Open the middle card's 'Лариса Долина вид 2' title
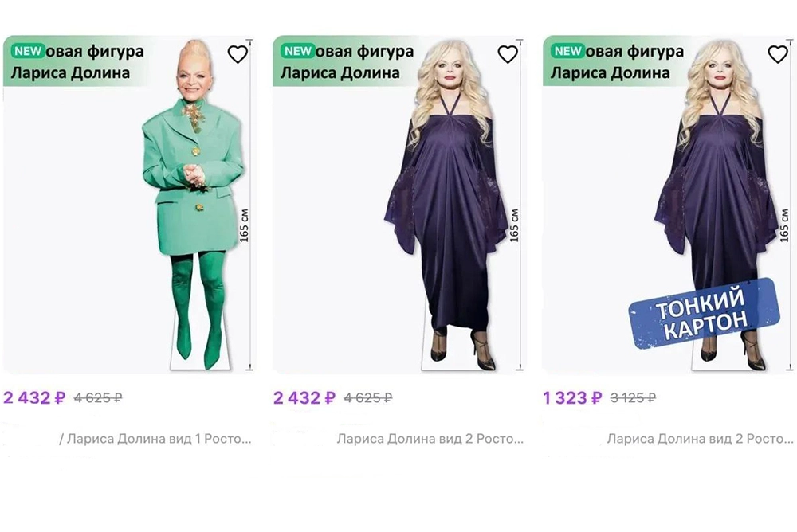The height and width of the screenshot is (532, 797). [430, 439]
